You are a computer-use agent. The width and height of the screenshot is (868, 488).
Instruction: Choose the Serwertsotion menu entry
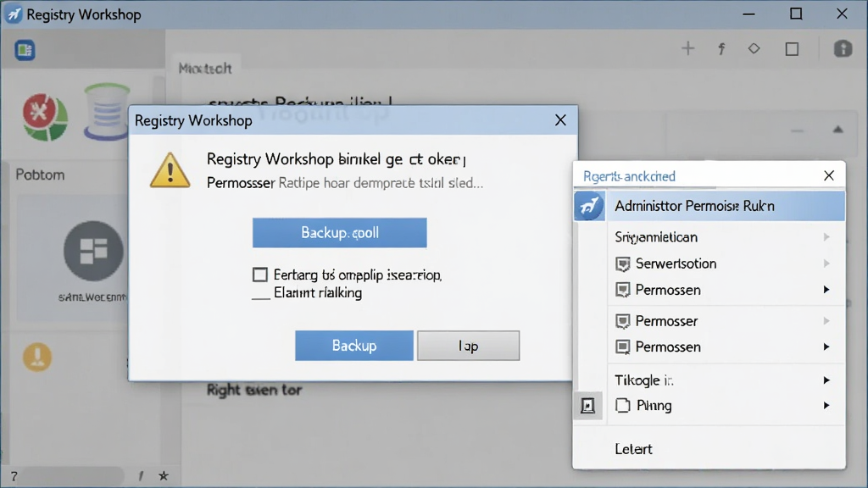coord(726,263)
